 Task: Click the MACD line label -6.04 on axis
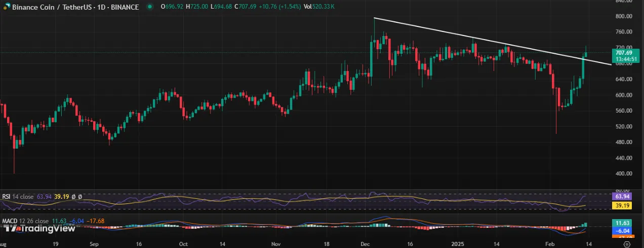coord(623,230)
